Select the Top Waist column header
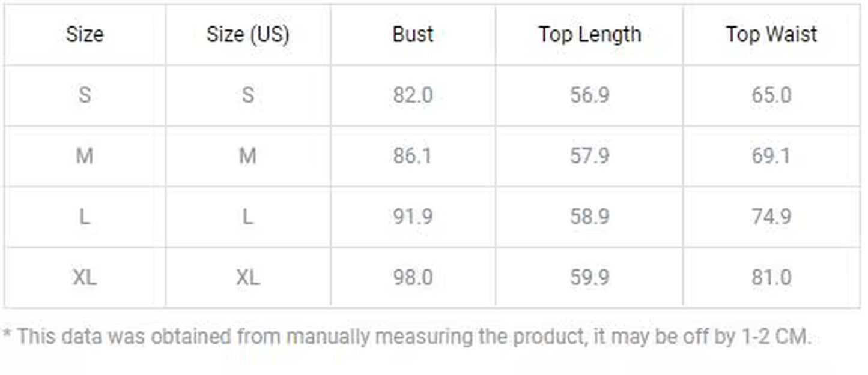The height and width of the screenshot is (375, 868). [771, 34]
